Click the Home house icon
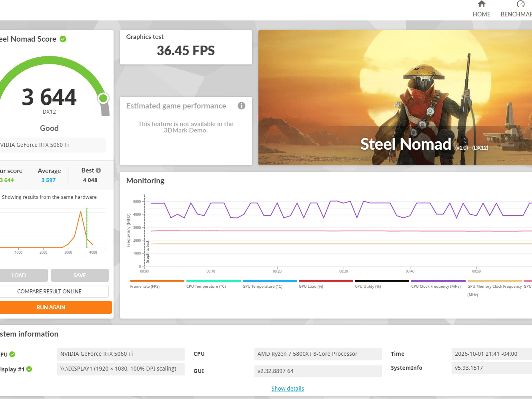The width and height of the screenshot is (532, 399). click(482, 4)
